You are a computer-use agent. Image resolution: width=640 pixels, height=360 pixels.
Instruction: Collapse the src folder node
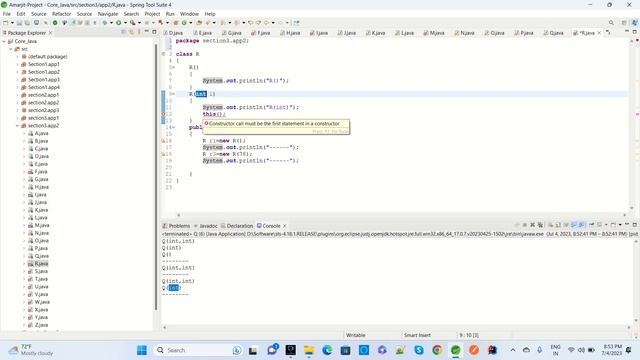11,49
